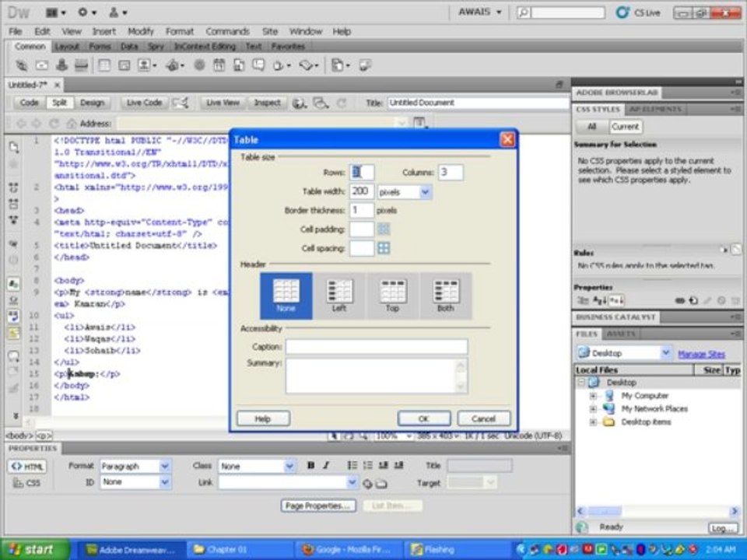This screenshot has height=560, width=747.
Task: Click the Templates icon in Insert bar
Action: (339, 65)
